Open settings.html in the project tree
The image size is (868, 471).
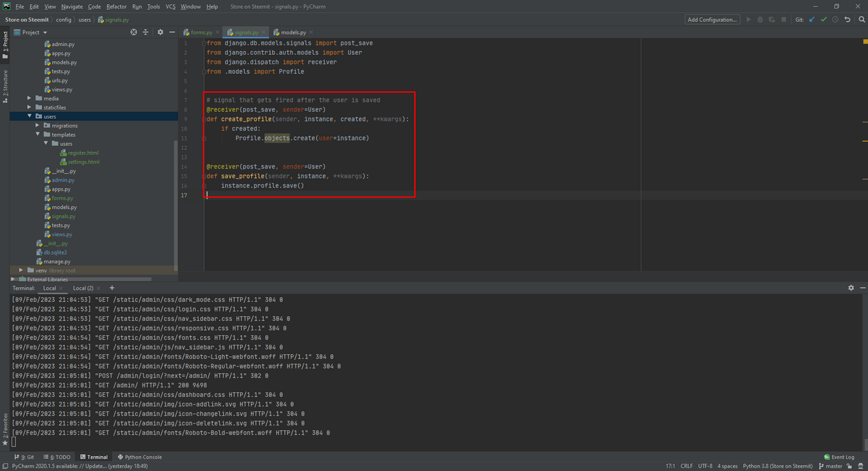click(x=83, y=162)
